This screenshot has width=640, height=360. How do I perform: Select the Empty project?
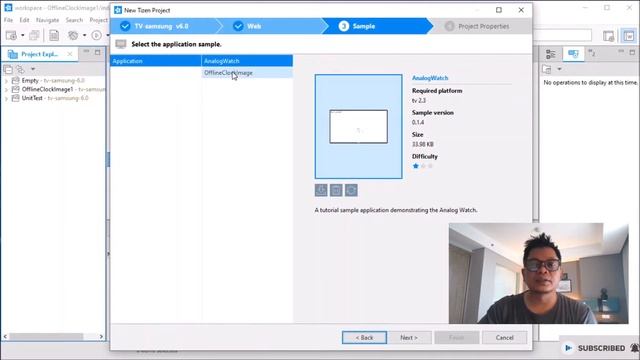point(48,80)
